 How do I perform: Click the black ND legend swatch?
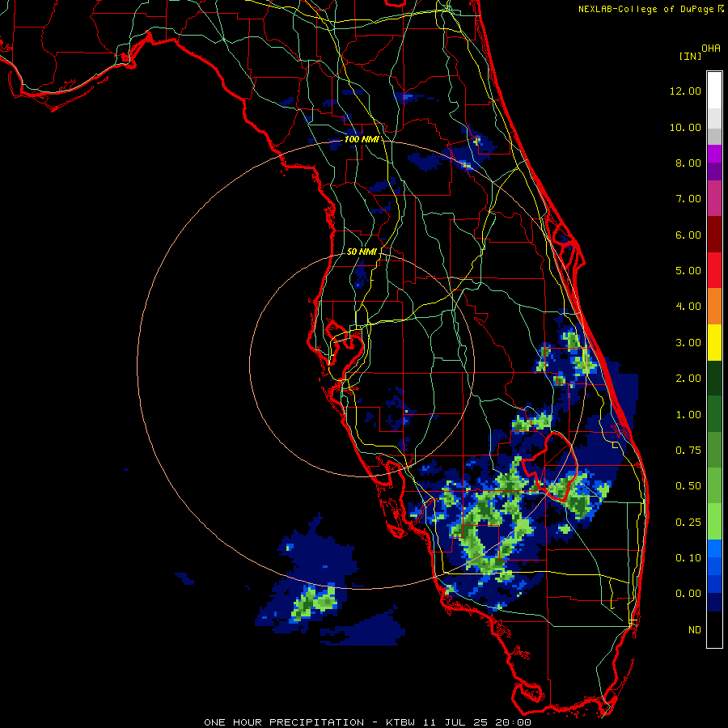(x=714, y=629)
